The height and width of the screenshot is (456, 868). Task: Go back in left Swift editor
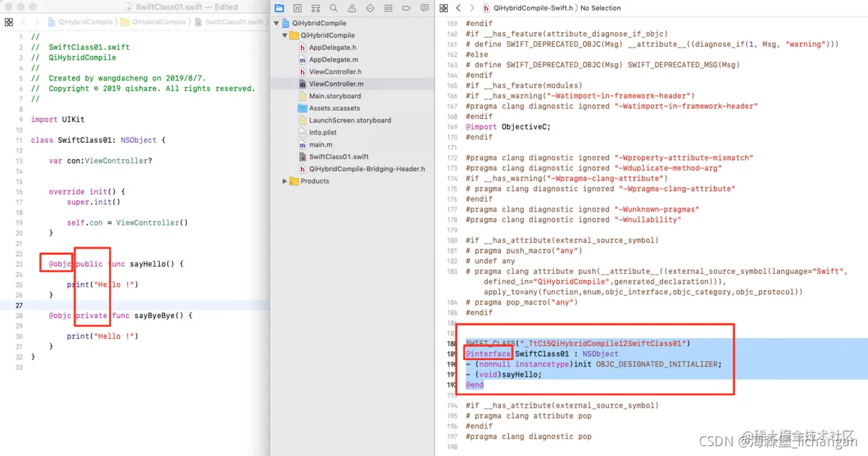pos(23,22)
